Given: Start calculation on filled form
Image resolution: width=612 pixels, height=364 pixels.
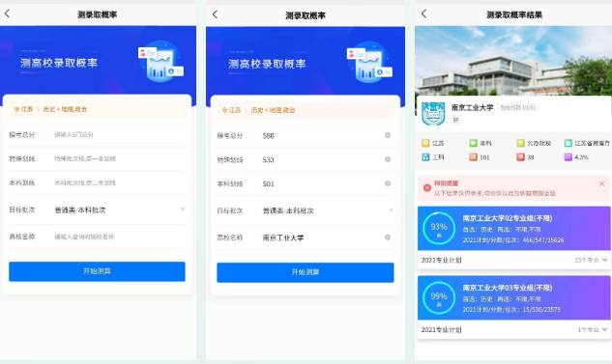Looking at the screenshot, I should [306, 272].
